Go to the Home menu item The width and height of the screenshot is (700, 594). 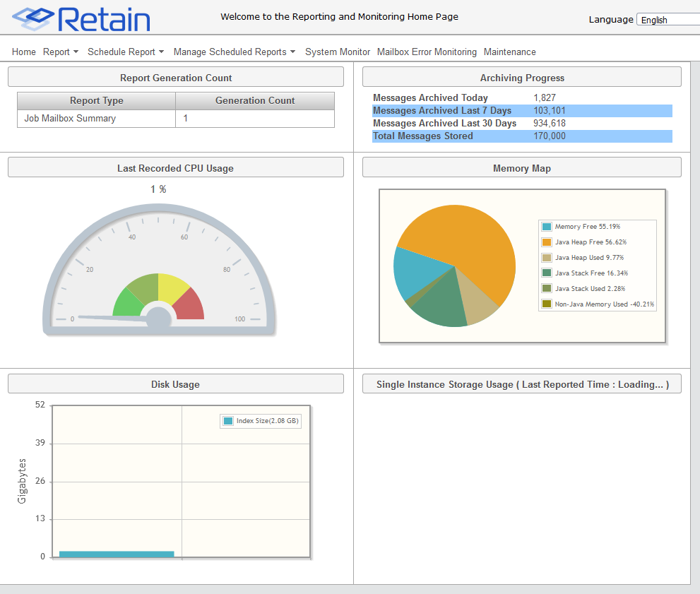point(24,52)
